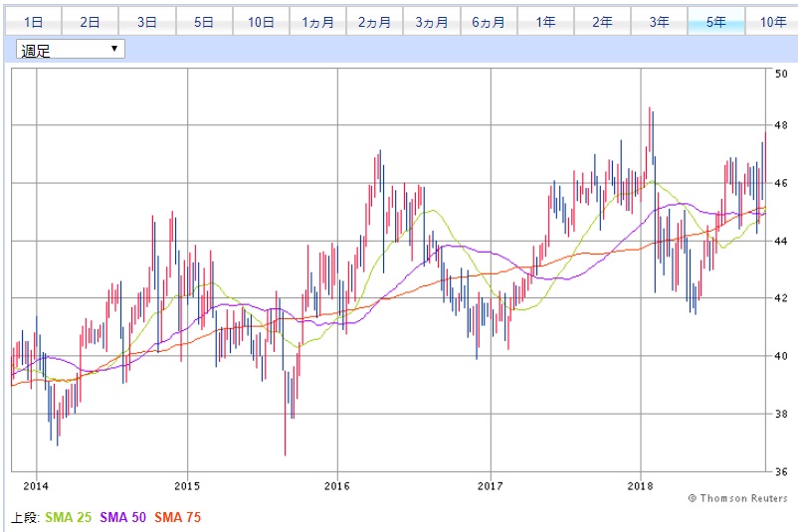Click the 42 price axis label

[x=781, y=298]
